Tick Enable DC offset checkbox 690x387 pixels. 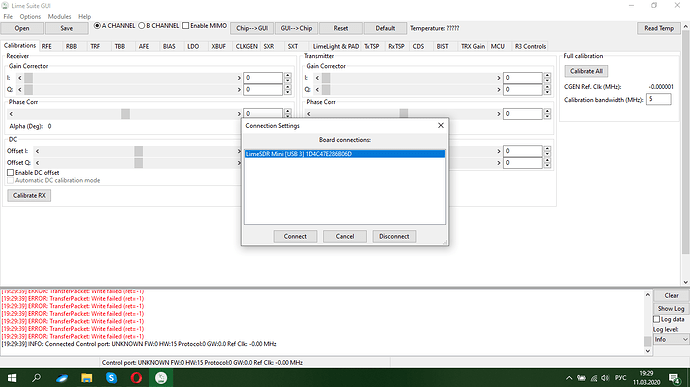11,173
